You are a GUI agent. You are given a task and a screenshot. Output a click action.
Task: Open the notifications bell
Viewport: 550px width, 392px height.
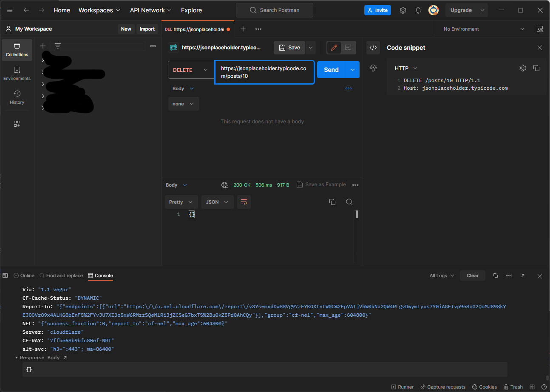coord(418,10)
